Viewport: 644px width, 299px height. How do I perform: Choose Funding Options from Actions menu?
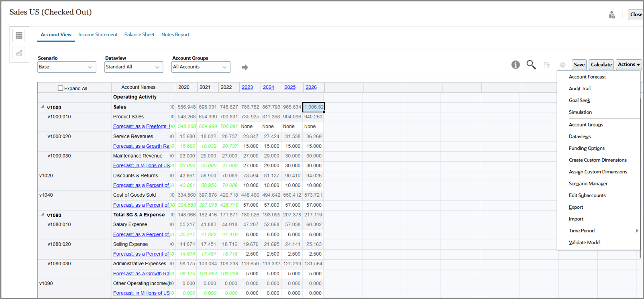587,148
